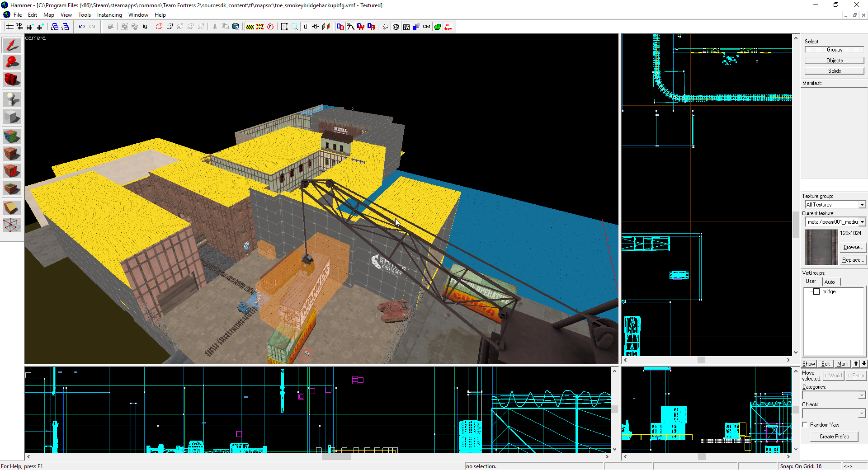Toggle the helpers globe icon

click(396, 27)
